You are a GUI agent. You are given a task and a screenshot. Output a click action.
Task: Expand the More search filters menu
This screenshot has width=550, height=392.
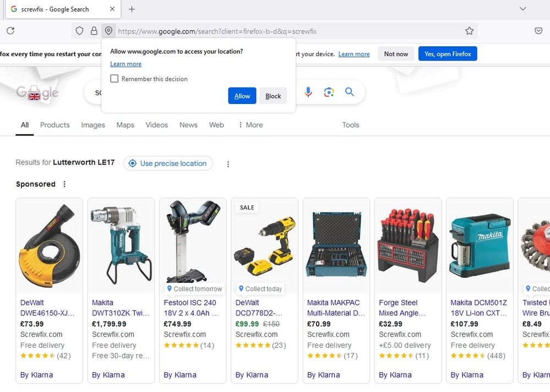[250, 125]
